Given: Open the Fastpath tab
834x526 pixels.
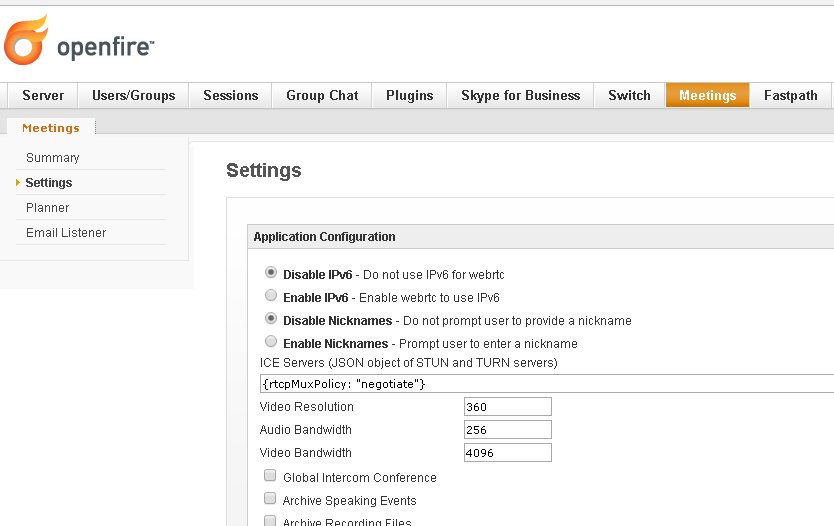Looking at the screenshot, I should tap(790, 96).
